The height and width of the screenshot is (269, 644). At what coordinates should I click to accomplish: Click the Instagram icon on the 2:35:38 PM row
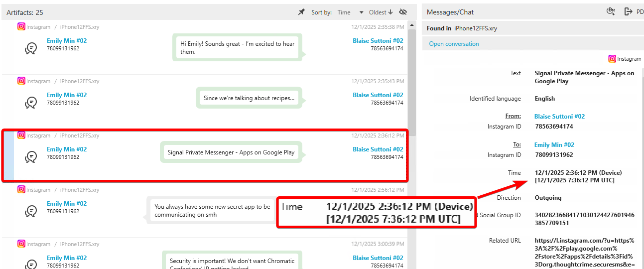pyautogui.click(x=21, y=27)
